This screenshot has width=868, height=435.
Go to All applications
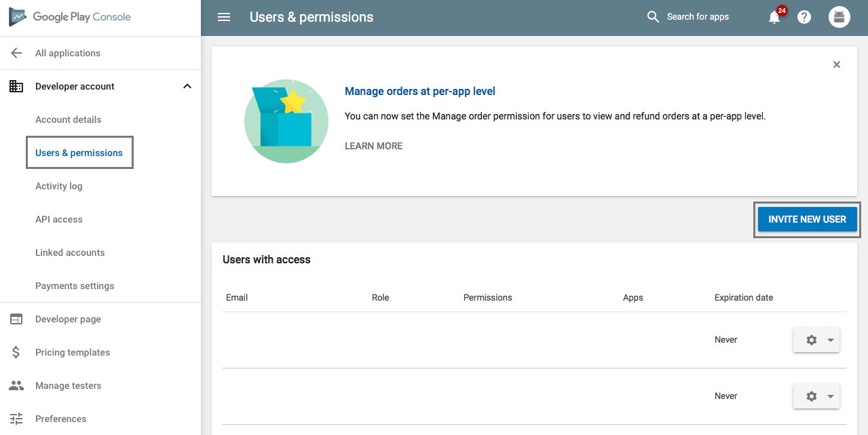pos(68,53)
